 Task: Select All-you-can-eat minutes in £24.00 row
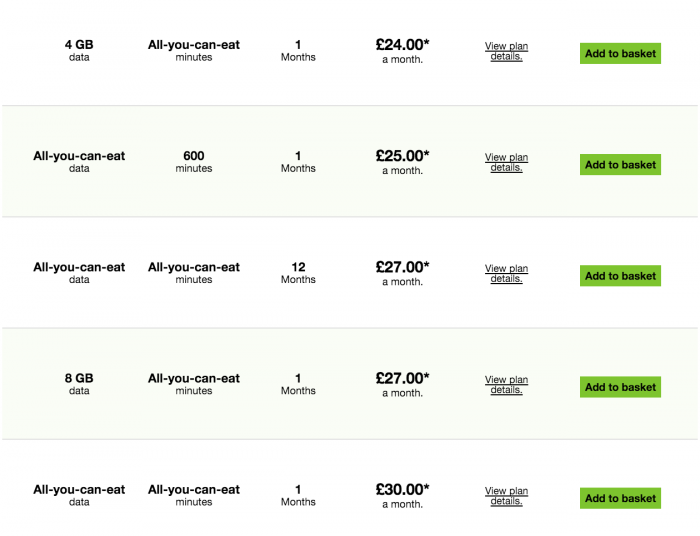[194, 50]
